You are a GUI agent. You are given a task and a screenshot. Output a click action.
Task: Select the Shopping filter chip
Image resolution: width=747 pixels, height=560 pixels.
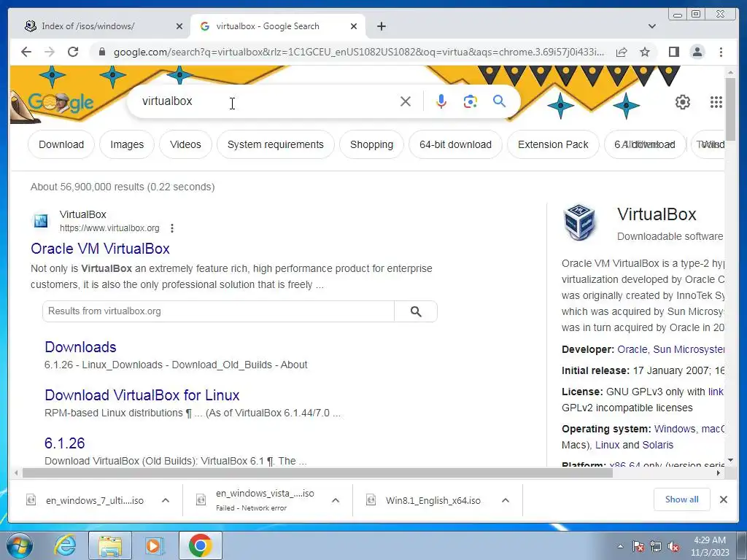coord(371,144)
